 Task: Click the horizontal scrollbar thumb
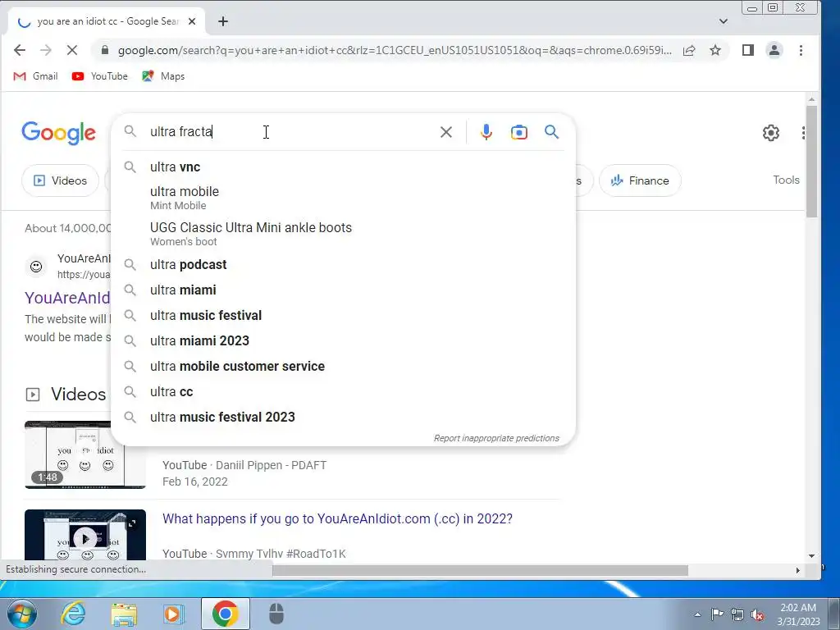click(x=480, y=571)
